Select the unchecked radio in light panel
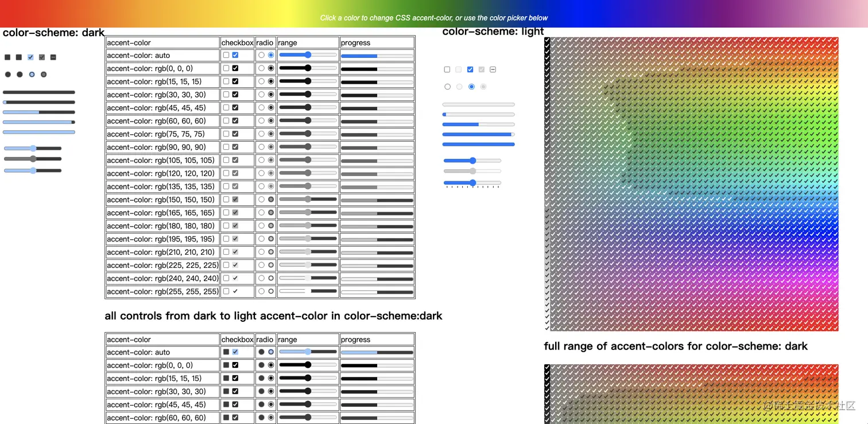The width and height of the screenshot is (868, 424). [x=448, y=87]
